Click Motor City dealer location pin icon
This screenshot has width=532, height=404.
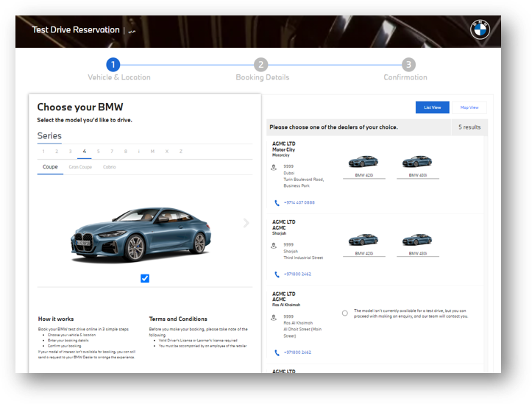pos(274,168)
